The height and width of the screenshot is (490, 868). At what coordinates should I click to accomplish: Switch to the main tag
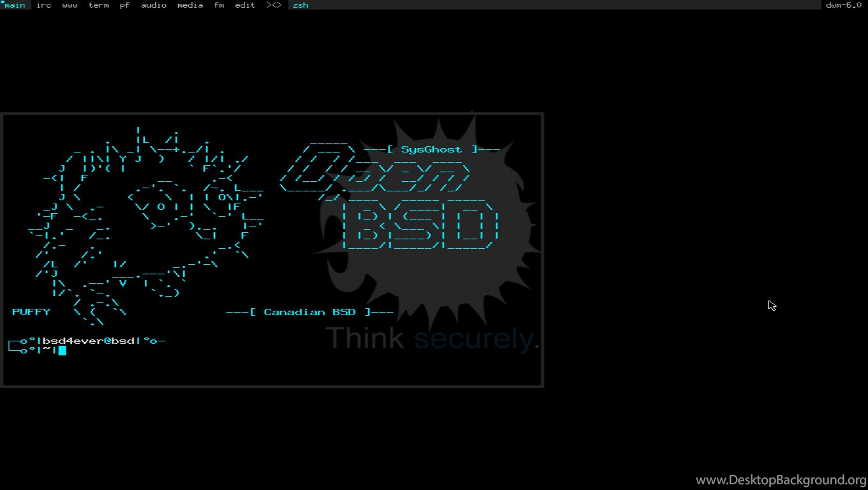(15, 5)
